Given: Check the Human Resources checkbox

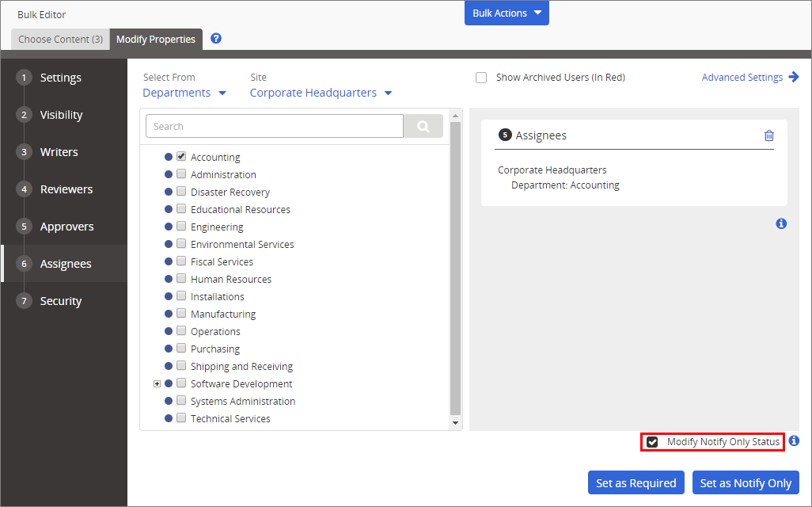Looking at the screenshot, I should pos(181,278).
